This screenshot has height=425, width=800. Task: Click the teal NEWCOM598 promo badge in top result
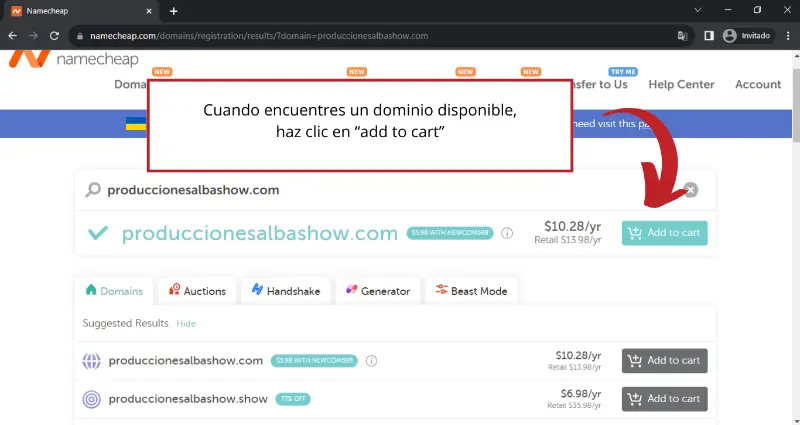(x=449, y=233)
